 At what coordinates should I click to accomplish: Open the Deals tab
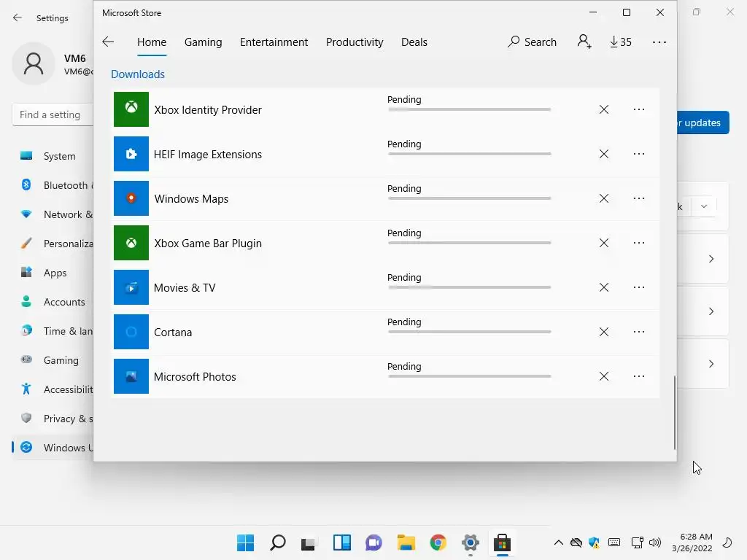click(414, 42)
